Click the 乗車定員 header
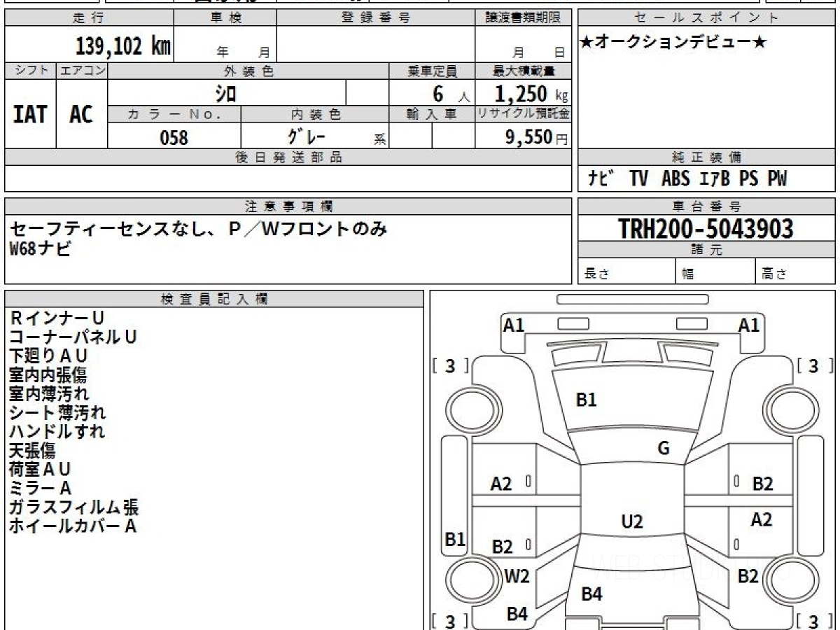 (432, 71)
